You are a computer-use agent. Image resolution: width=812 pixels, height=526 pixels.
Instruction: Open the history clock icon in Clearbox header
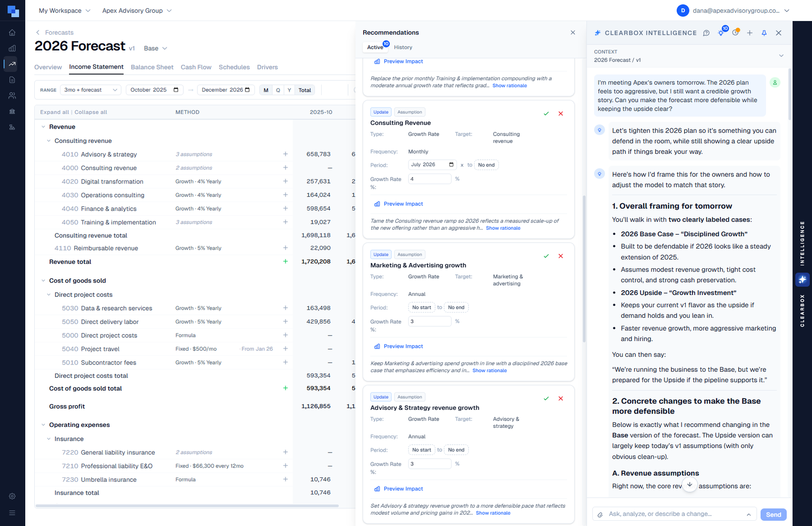[x=736, y=32]
